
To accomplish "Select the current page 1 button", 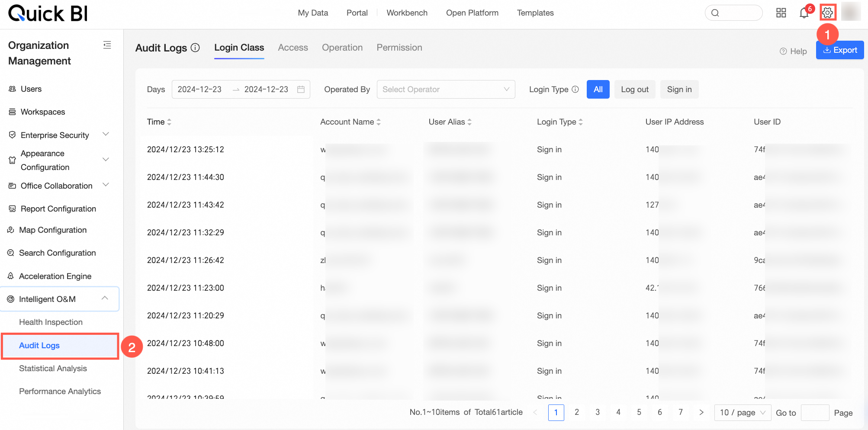I will pos(556,412).
